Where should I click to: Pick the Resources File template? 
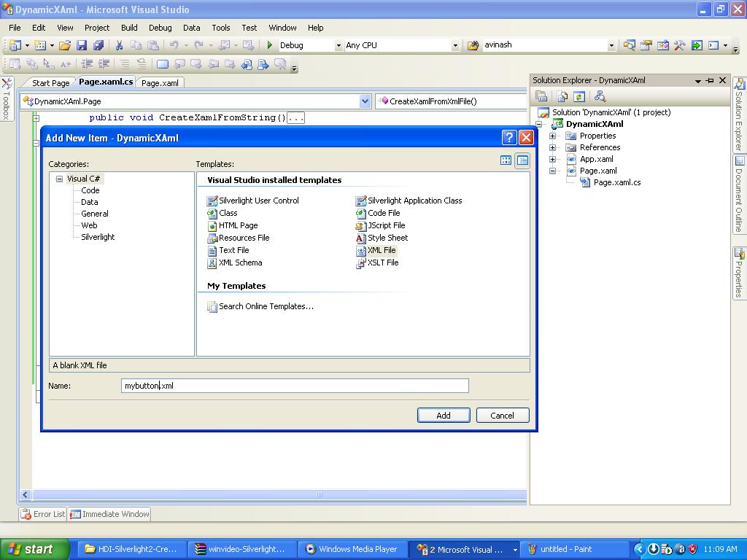point(239,238)
